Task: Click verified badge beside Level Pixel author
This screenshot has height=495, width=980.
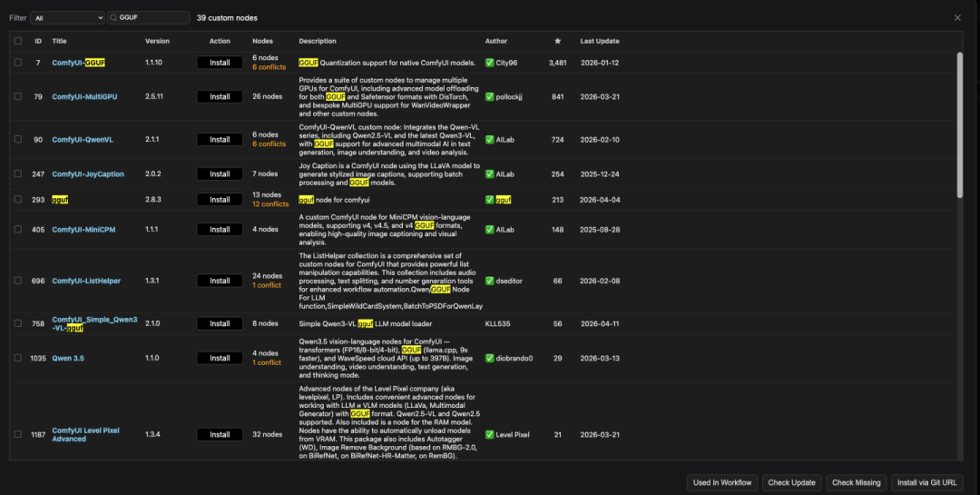Action: 489,435
